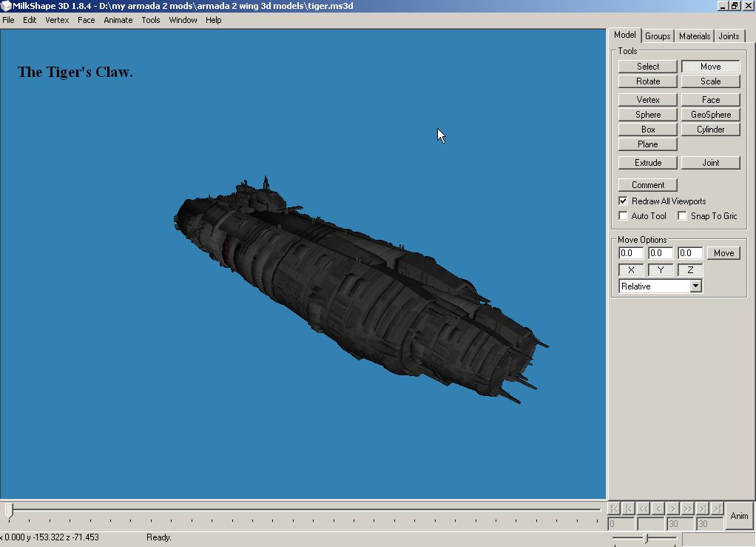The width and height of the screenshot is (756, 547).
Task: Jump to last animation frame
Action: coord(717,509)
